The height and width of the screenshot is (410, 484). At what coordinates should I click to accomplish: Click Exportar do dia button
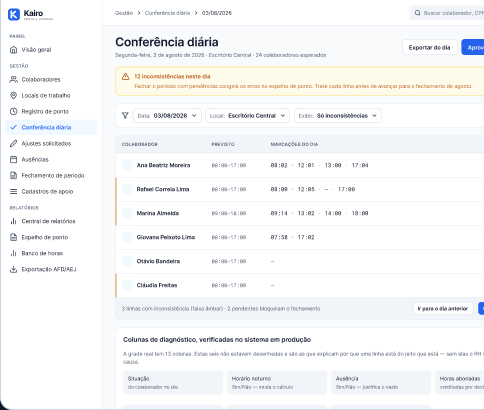429,47
